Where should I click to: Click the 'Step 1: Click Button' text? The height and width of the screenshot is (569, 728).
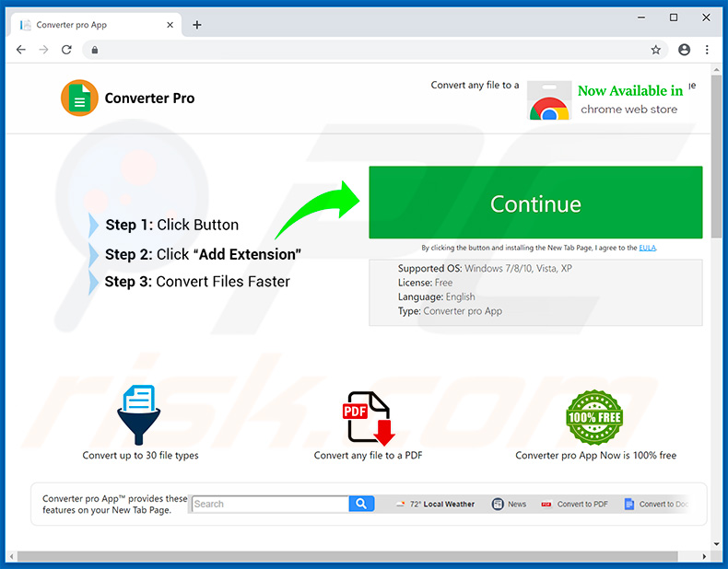[171, 225]
